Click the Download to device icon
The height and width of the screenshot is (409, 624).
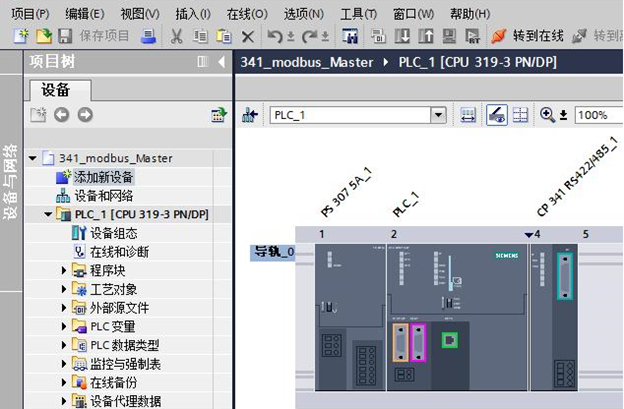point(404,36)
